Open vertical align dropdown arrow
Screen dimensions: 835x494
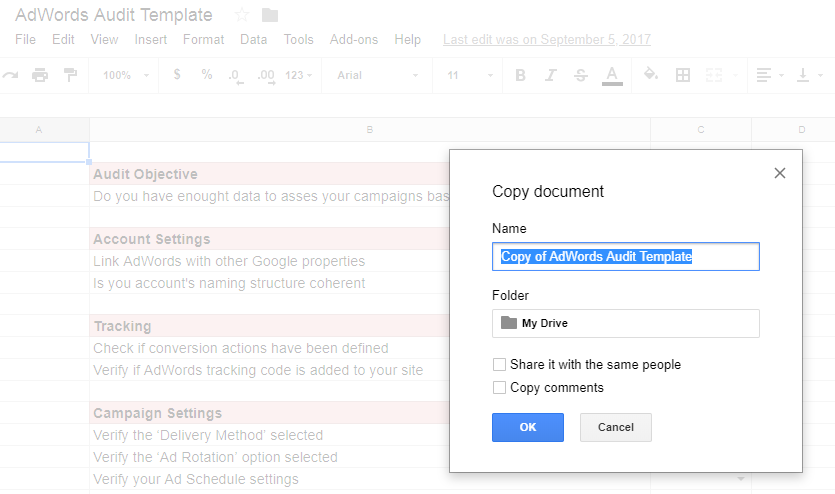tap(820, 75)
